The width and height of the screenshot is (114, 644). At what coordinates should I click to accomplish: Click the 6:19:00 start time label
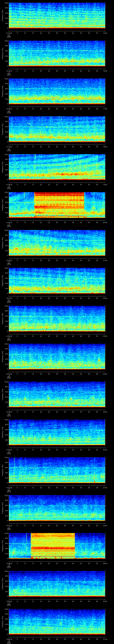coord(9,223)
